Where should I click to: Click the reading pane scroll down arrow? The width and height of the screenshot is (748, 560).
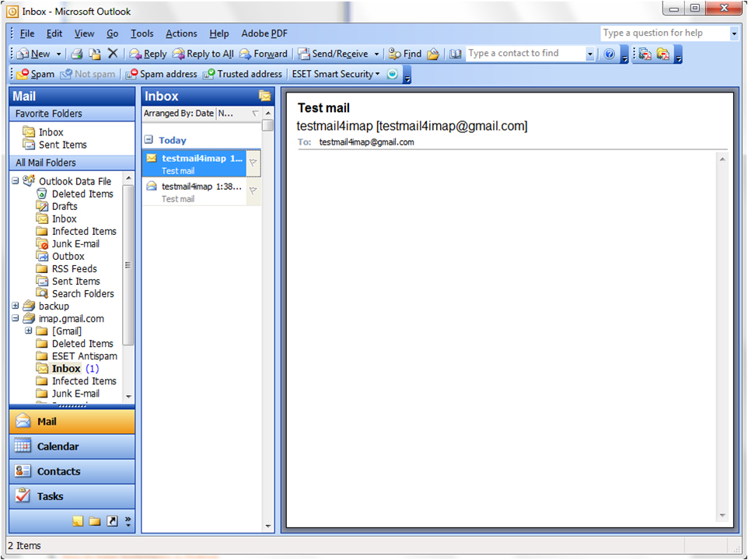(722, 515)
